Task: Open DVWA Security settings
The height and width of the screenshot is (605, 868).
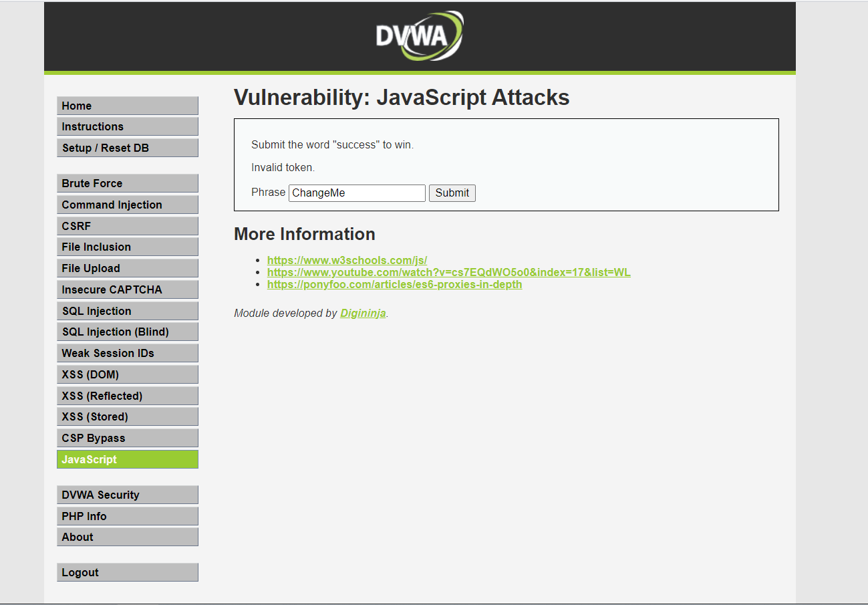Action: [127, 495]
